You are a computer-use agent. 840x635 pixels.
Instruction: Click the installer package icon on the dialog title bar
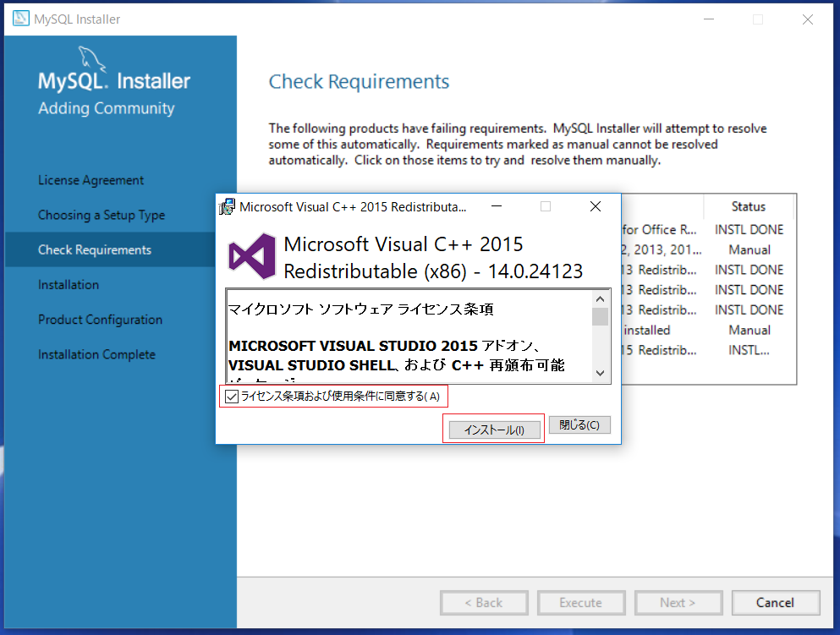[227, 206]
